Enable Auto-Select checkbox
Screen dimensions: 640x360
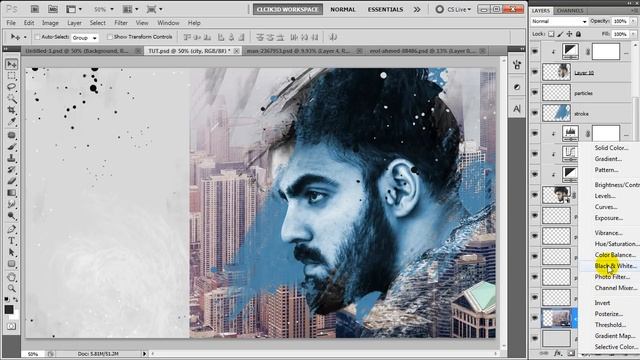tap(38, 37)
